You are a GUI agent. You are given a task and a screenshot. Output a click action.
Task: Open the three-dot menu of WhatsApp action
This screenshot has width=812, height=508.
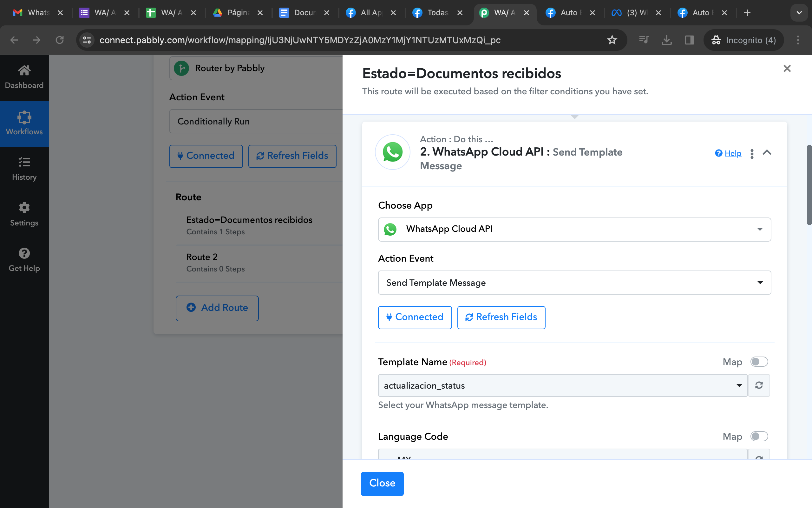pyautogui.click(x=752, y=154)
